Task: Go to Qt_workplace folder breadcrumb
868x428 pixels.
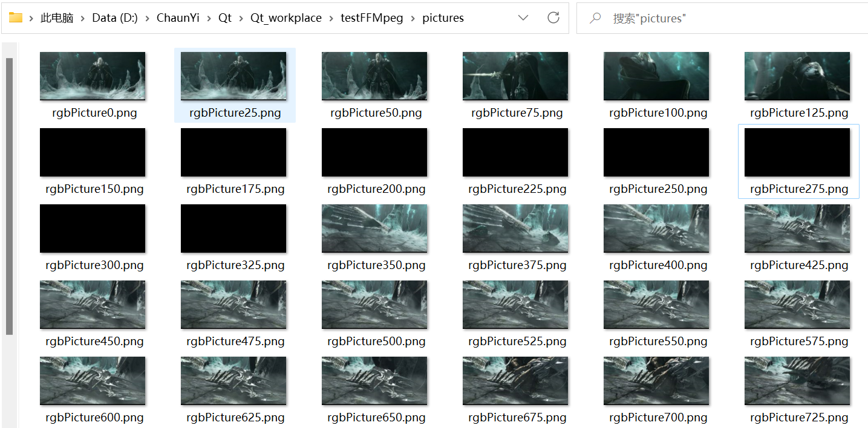Action: 286,18
